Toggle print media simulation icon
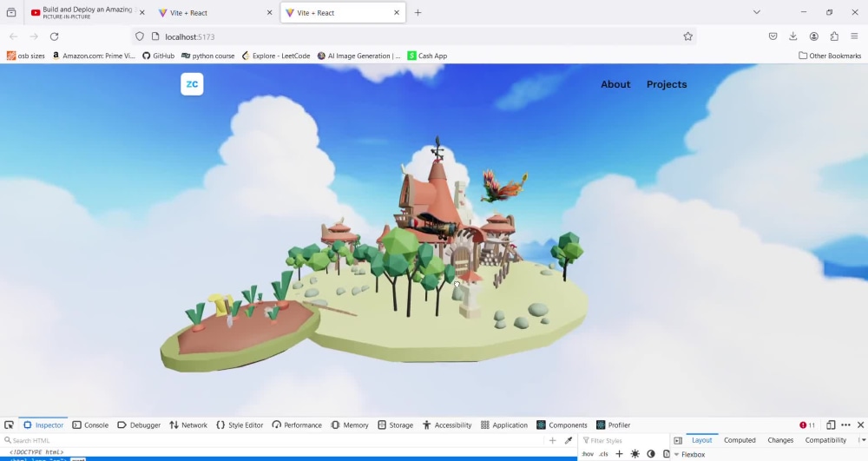The height and width of the screenshot is (461, 868). (x=666, y=454)
